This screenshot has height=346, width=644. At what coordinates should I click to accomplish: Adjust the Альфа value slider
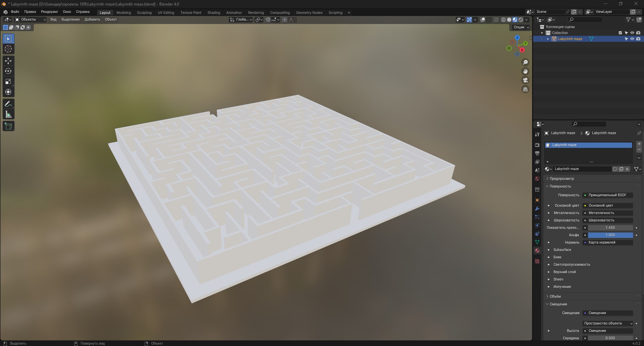pos(610,235)
